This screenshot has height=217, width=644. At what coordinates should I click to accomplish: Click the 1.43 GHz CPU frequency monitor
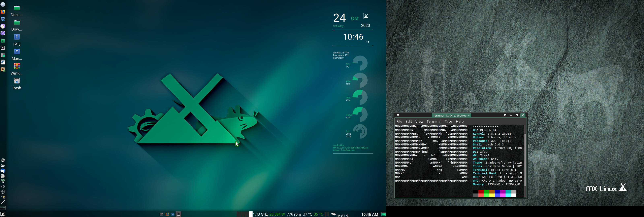pos(260,215)
